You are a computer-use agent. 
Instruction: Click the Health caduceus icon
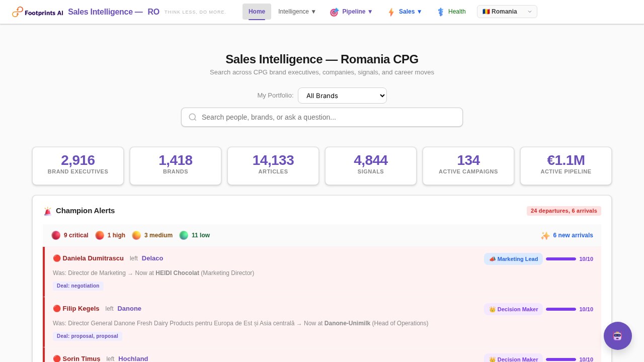(x=441, y=12)
